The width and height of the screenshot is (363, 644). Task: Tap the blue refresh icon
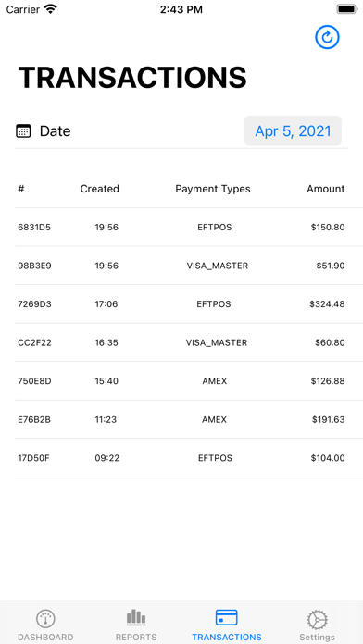click(x=327, y=37)
